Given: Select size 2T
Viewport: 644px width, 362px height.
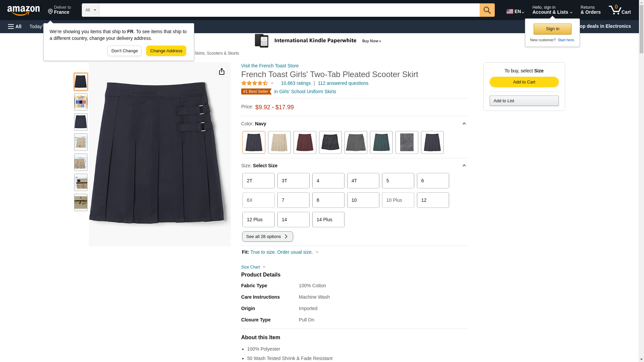Looking at the screenshot, I should pyautogui.click(x=259, y=181).
